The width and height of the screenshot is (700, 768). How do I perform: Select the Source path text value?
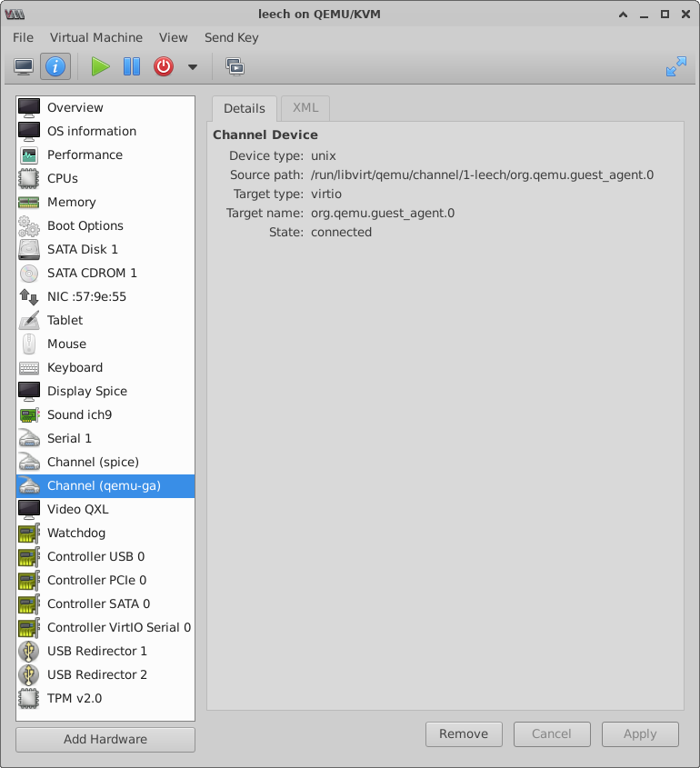click(482, 175)
